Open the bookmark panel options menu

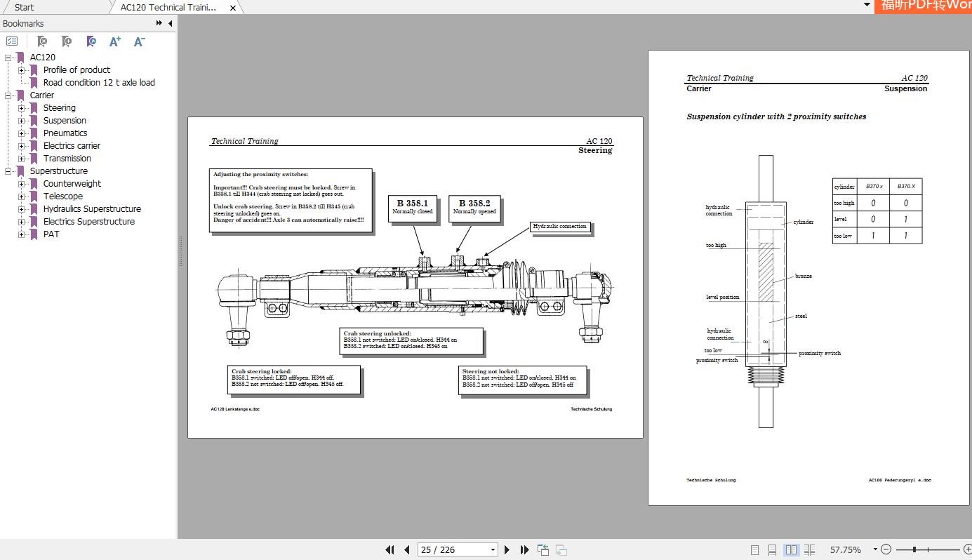(12, 41)
